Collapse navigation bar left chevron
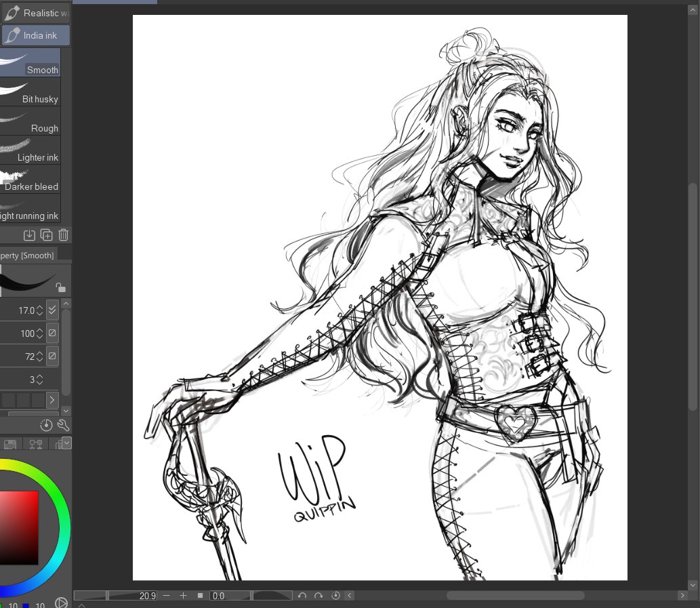The width and height of the screenshot is (700, 608). 350,596
